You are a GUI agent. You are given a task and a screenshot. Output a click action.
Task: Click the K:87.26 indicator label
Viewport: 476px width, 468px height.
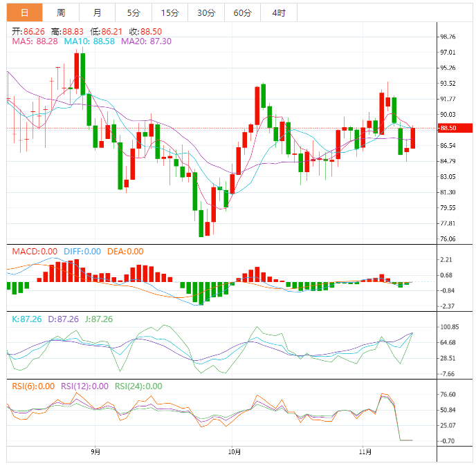pos(27,319)
